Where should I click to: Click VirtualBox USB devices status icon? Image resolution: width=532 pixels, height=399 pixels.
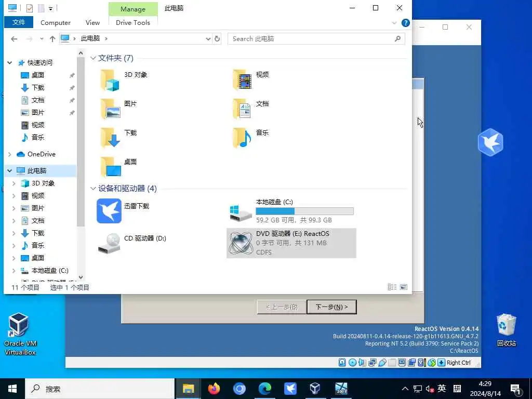pos(382,362)
